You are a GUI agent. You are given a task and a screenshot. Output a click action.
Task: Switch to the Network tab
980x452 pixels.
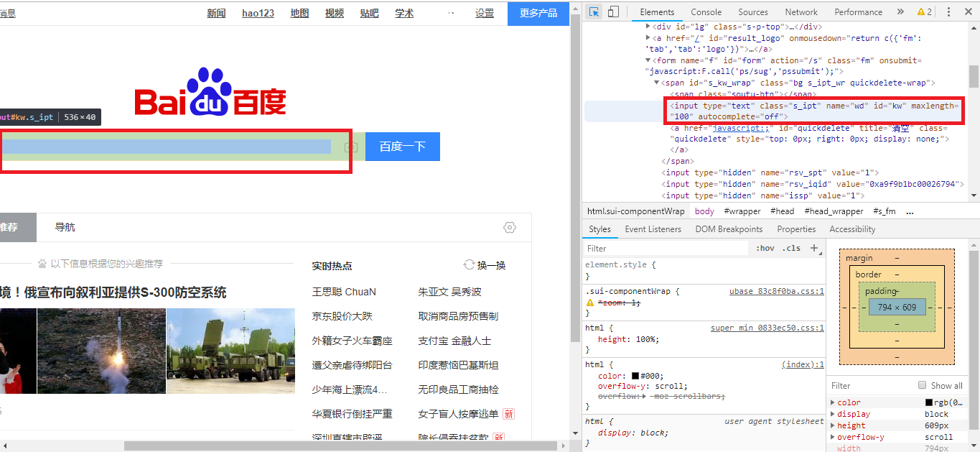(801, 11)
